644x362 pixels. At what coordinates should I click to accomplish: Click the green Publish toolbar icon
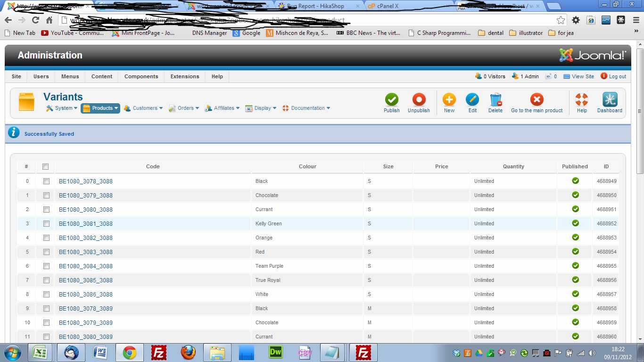391,100
